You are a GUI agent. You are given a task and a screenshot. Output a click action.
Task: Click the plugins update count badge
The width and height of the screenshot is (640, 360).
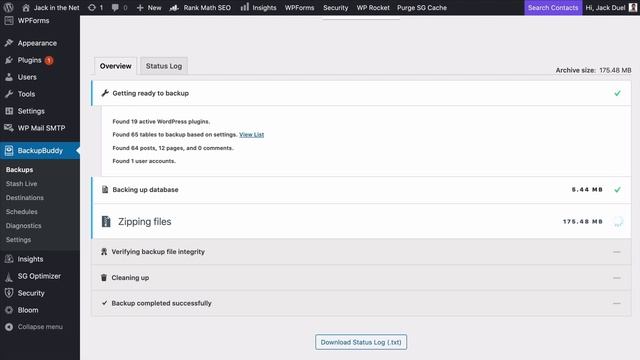(x=49, y=60)
